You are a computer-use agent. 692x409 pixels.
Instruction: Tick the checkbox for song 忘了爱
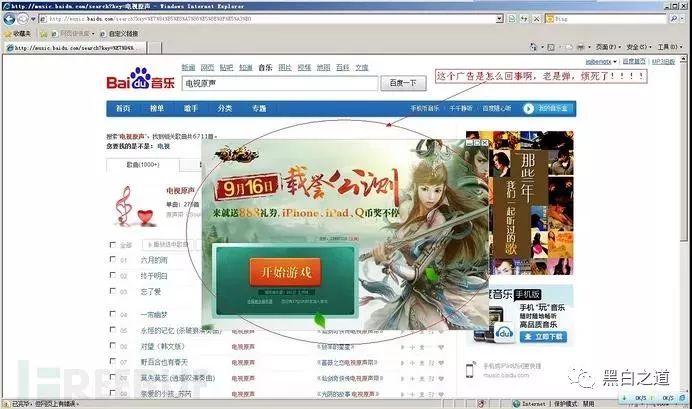pyautogui.click(x=113, y=291)
